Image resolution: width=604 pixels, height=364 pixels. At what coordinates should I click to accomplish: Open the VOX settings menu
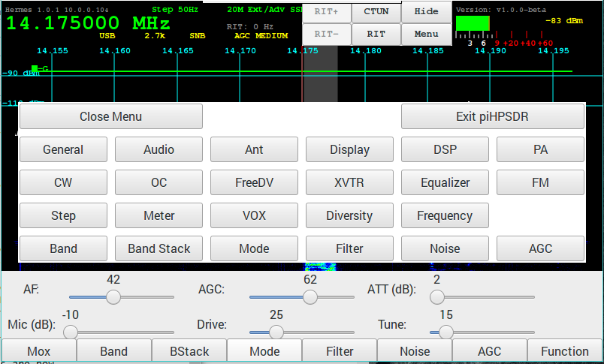point(254,215)
